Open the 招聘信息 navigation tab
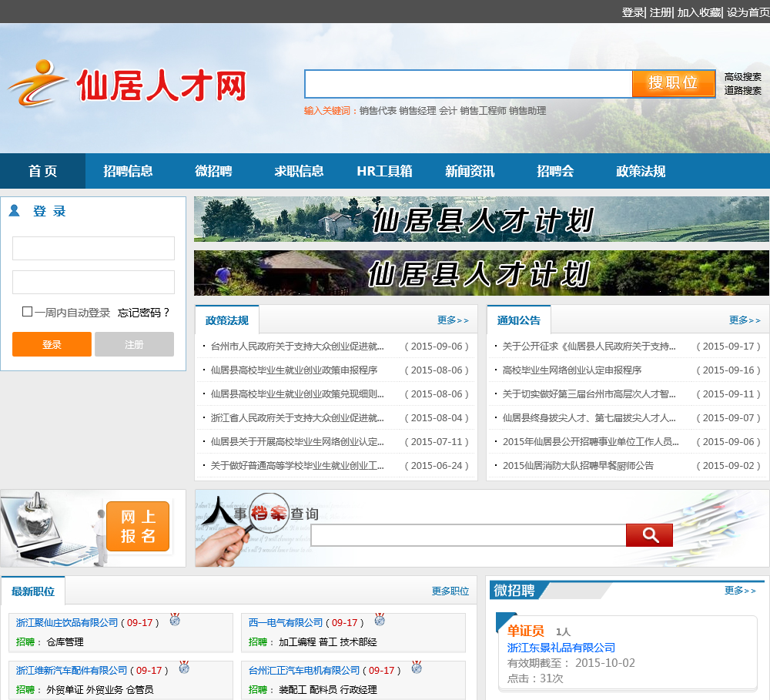This screenshot has width=770, height=700. 128,171
